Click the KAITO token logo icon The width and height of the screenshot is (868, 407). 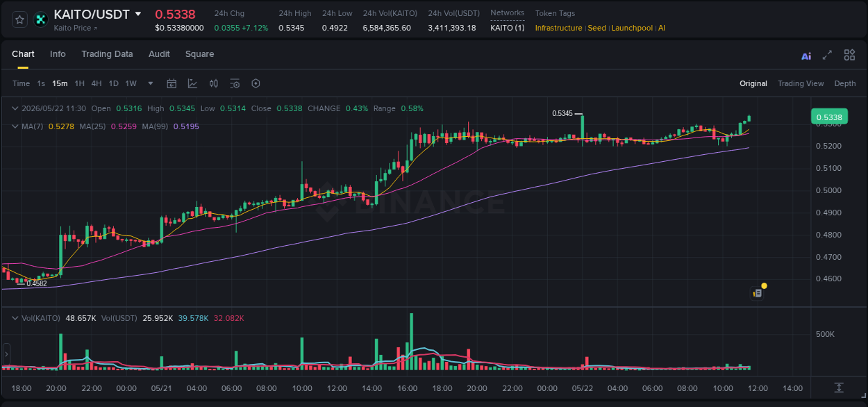(41, 19)
